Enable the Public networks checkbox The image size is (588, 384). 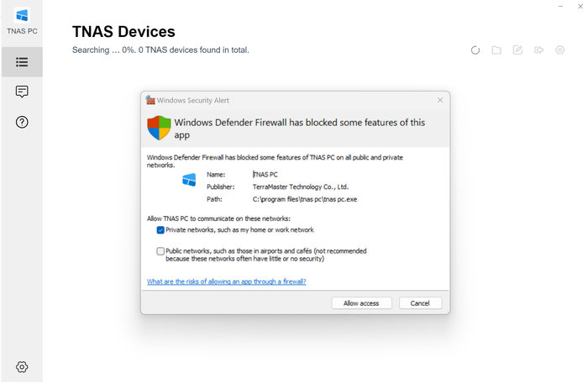160,250
